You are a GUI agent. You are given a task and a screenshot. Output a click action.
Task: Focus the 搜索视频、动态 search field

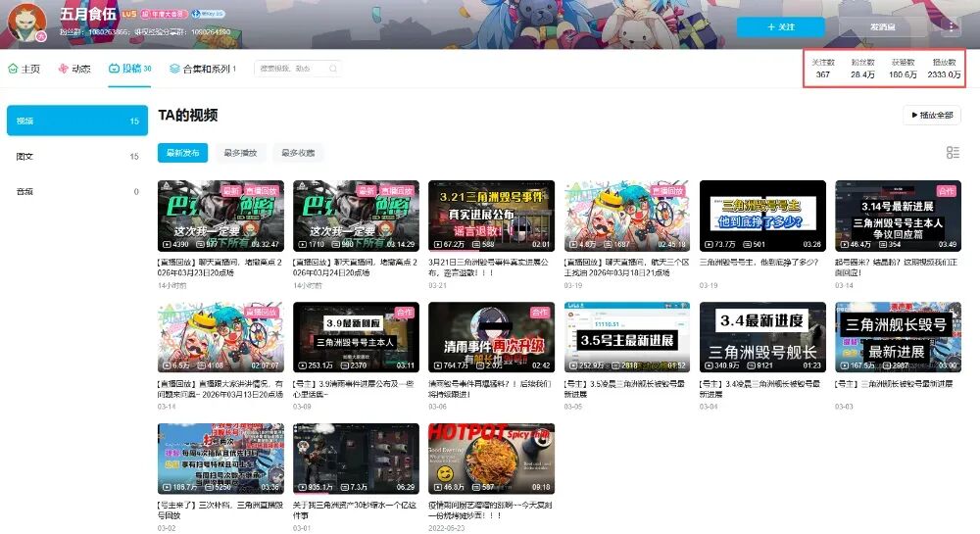pyautogui.click(x=289, y=69)
